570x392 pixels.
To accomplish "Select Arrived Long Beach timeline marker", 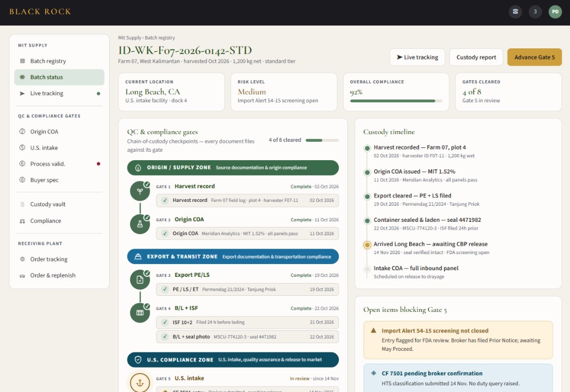I will coord(367,245).
